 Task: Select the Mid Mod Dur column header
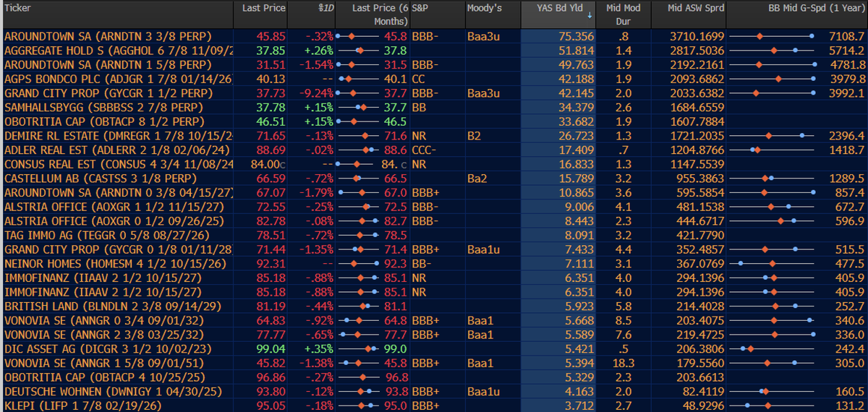(624, 14)
